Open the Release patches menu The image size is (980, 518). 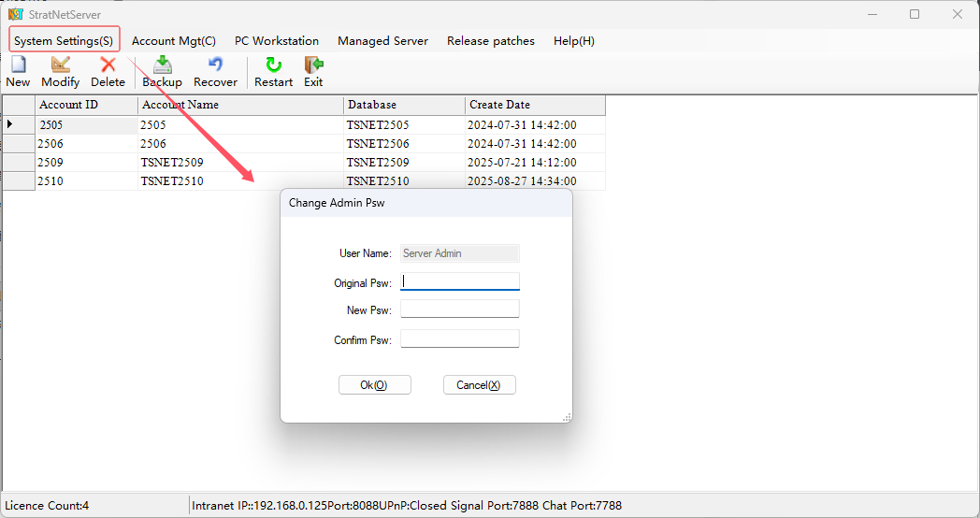coord(491,40)
